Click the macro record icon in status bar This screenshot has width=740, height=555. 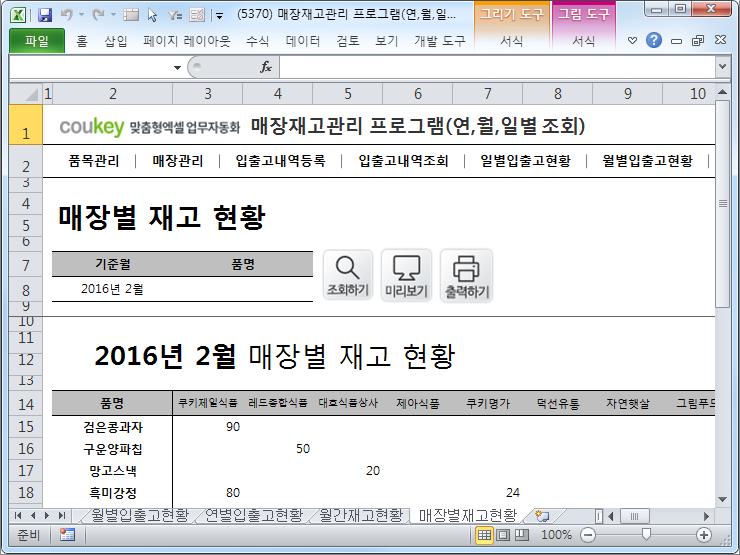pos(67,535)
